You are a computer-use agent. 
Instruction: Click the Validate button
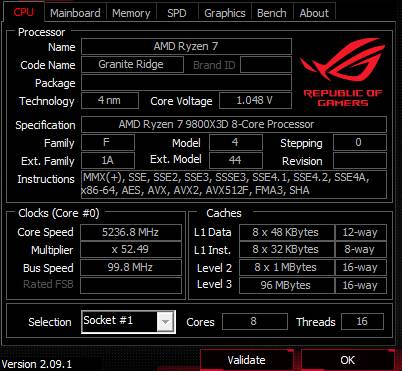(246, 360)
